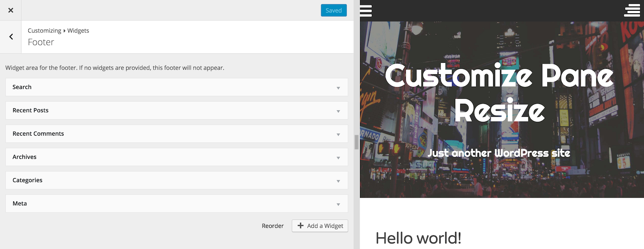The height and width of the screenshot is (249, 644).
Task: Click the Saved button
Action: click(x=333, y=10)
